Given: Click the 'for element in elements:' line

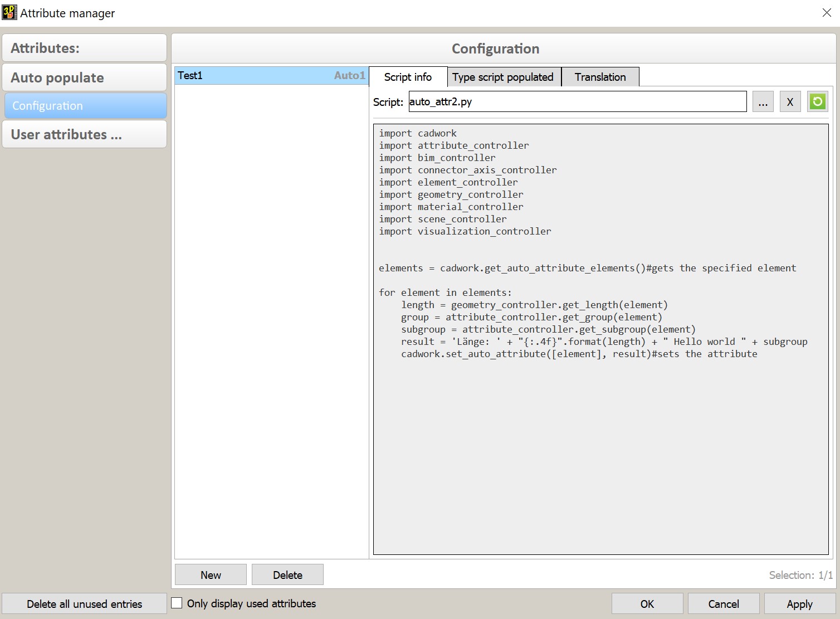Looking at the screenshot, I should pos(445,293).
